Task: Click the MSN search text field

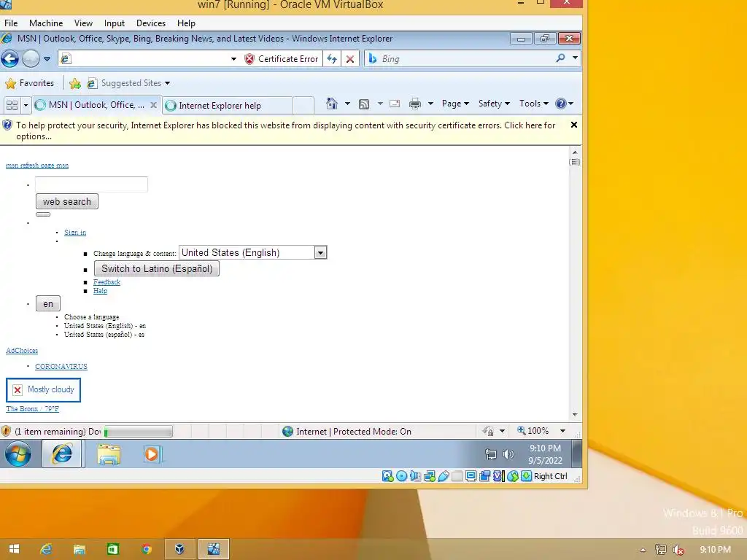Action: pyautogui.click(x=91, y=184)
